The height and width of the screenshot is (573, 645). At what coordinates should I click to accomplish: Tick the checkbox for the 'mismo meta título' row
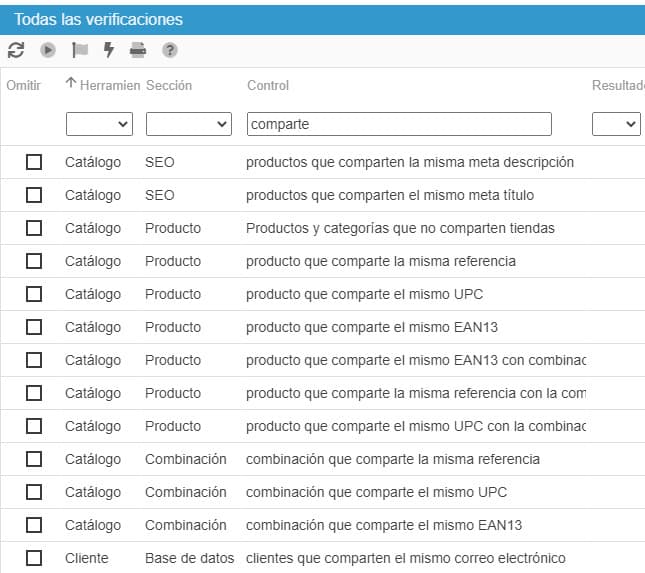click(34, 195)
